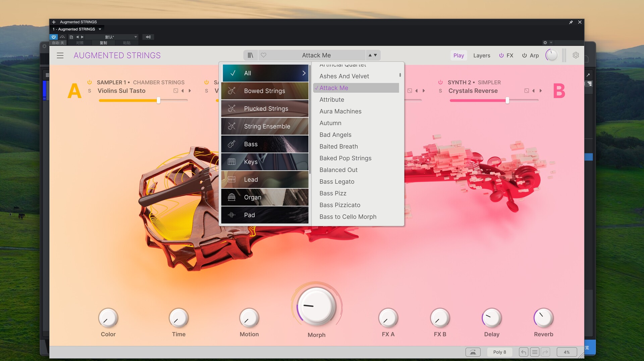The image size is (644, 361).
Task: Select next sample for Violins Sul Tasto
Action: tap(190, 91)
